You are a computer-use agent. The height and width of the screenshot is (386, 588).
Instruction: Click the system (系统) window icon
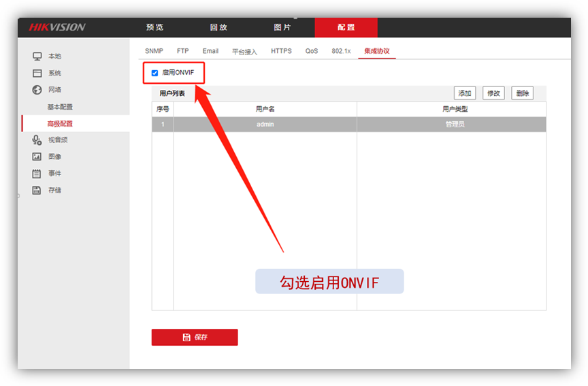(37, 73)
